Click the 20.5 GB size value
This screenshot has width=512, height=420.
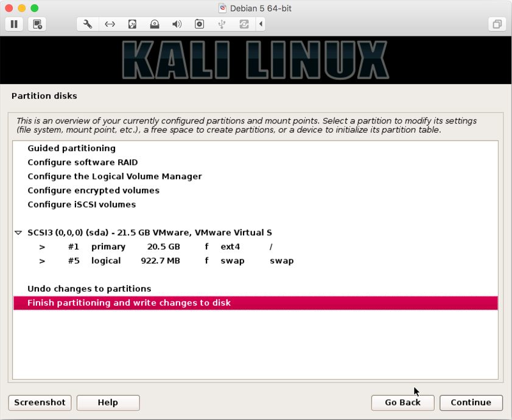click(163, 247)
